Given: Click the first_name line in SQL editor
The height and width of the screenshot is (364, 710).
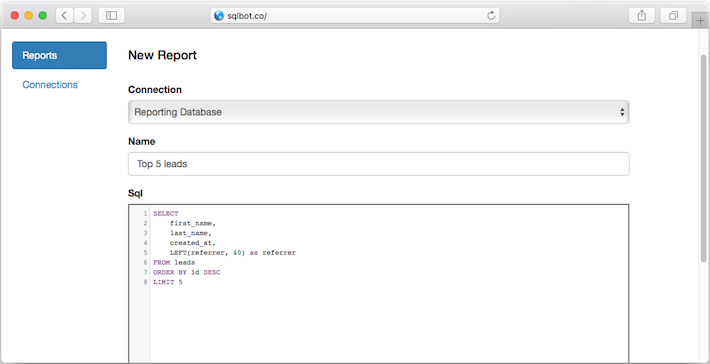Looking at the screenshot, I should pyautogui.click(x=193, y=223).
